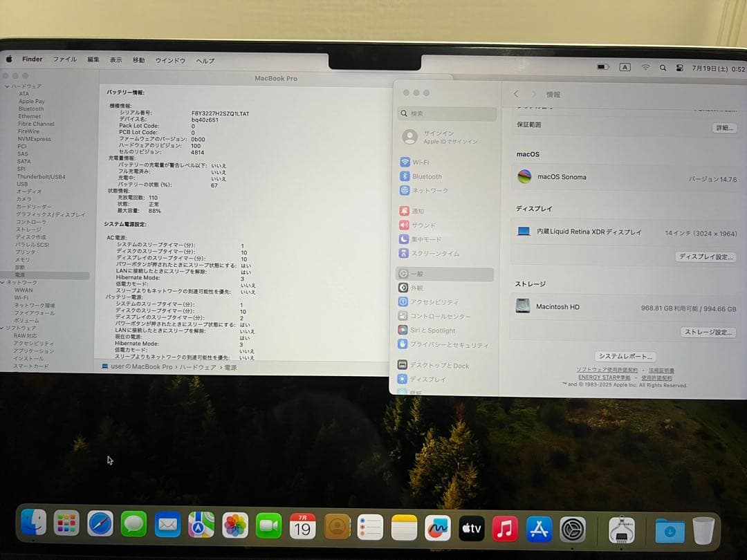747x560 pixels.
Task: Collapse the ハードウェア section in System Information
Action: (x=6, y=86)
